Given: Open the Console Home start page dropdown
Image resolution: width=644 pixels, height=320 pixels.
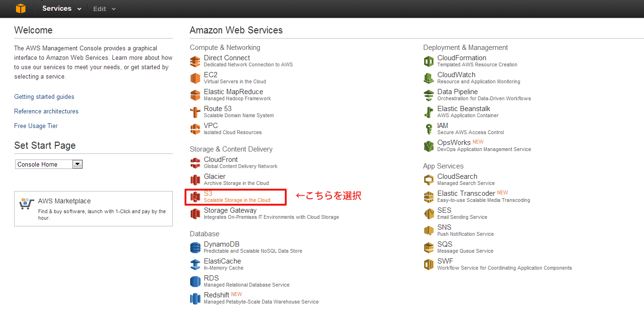Looking at the screenshot, I should [49, 164].
